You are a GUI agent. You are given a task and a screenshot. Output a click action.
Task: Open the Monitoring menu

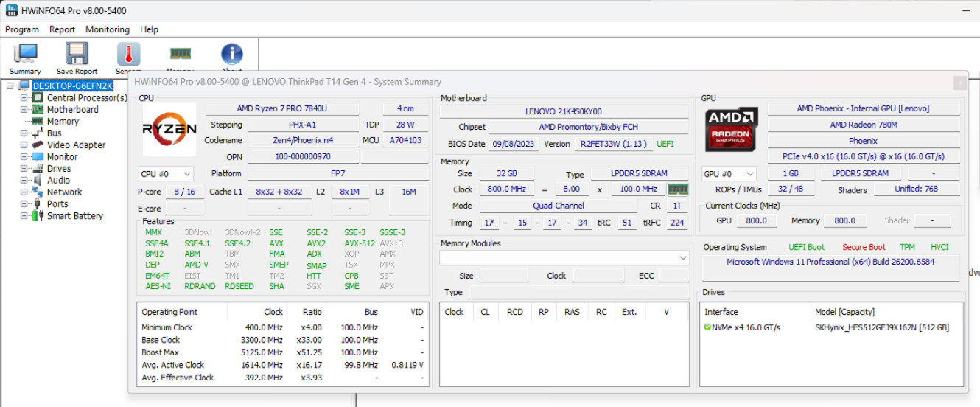(108, 29)
